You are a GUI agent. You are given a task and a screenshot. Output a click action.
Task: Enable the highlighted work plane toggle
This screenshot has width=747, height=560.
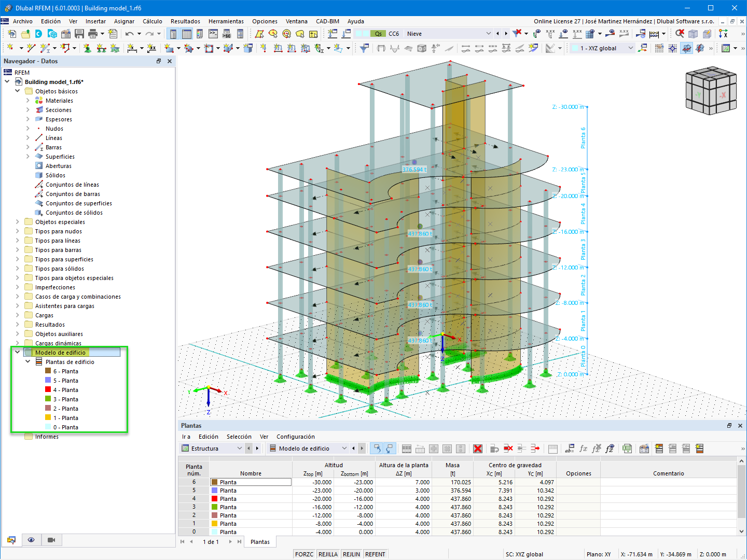(x=686, y=48)
